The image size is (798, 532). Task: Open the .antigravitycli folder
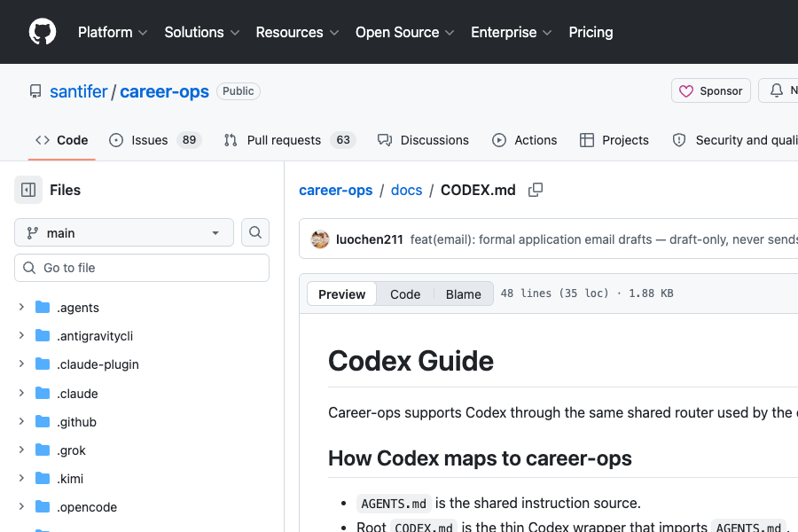pyautogui.click(x=95, y=336)
